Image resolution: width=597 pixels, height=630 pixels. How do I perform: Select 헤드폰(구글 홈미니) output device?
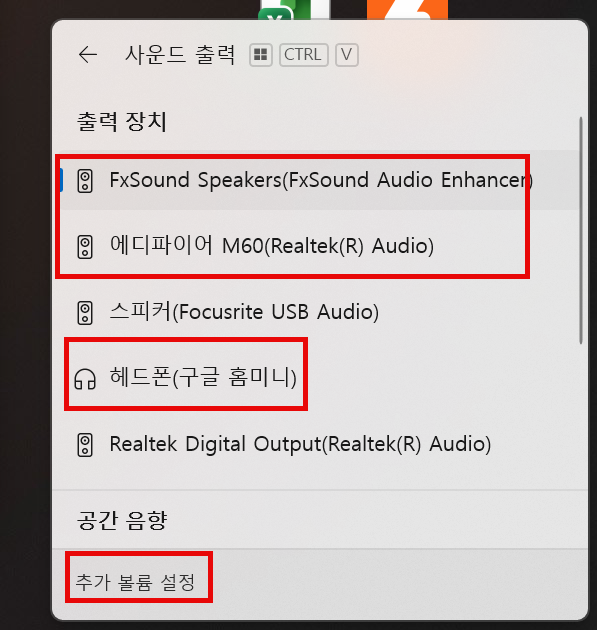point(315,378)
